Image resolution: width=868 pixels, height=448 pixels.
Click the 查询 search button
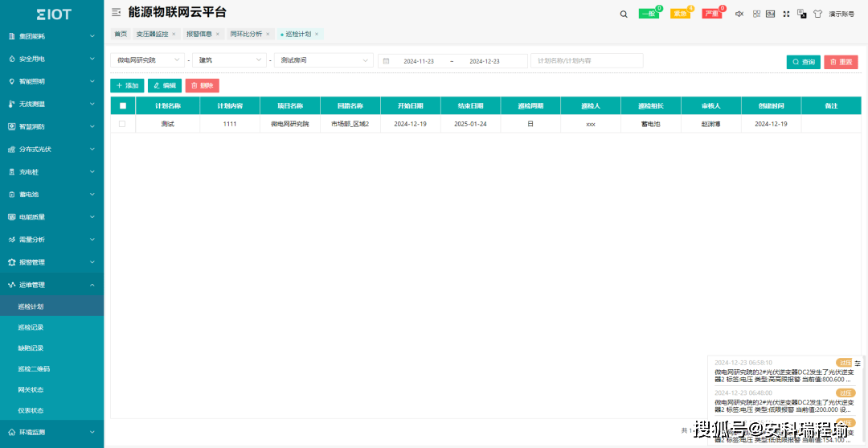pyautogui.click(x=803, y=62)
